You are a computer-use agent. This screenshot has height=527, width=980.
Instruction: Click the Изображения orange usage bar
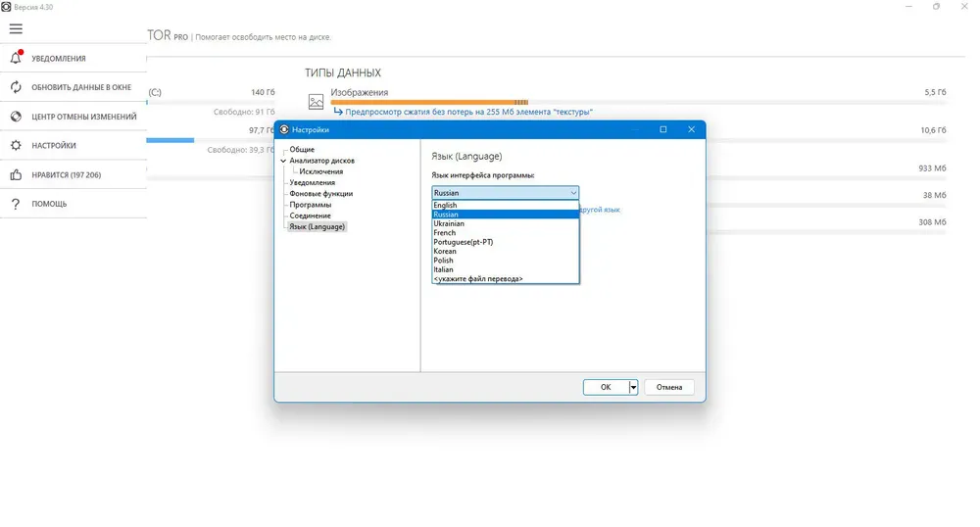429,102
